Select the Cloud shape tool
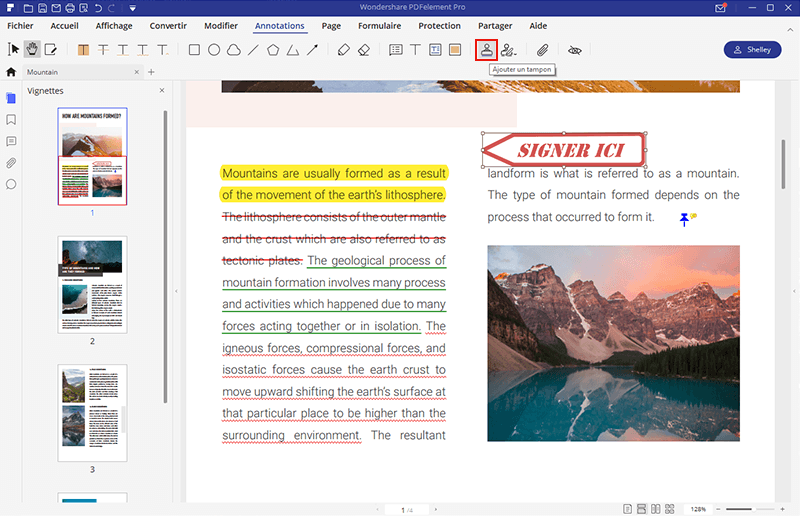The width and height of the screenshot is (800, 516). click(x=234, y=50)
